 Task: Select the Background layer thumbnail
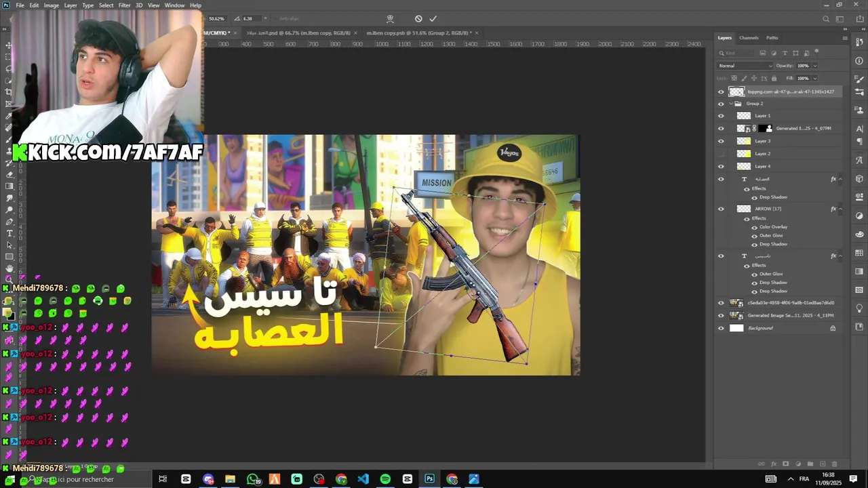coord(736,328)
